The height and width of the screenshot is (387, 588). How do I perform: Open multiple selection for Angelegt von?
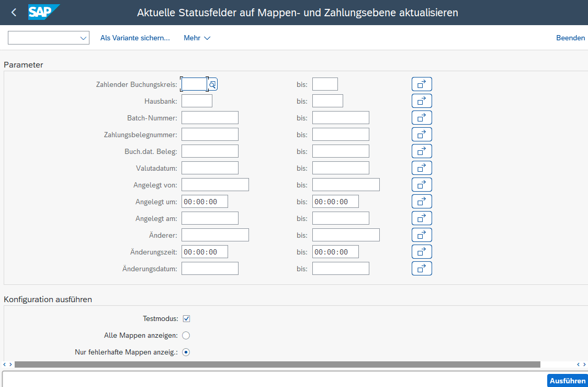422,185
